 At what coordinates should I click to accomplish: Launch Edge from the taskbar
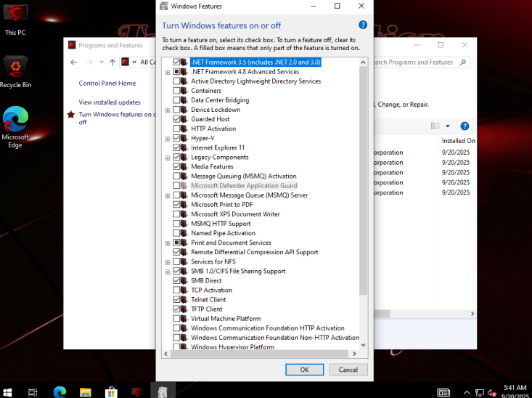pos(60,392)
